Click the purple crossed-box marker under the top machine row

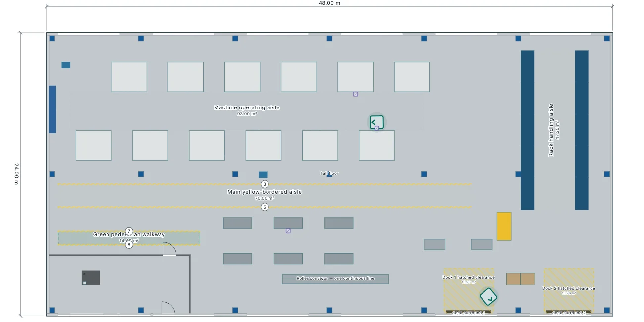[x=355, y=94]
